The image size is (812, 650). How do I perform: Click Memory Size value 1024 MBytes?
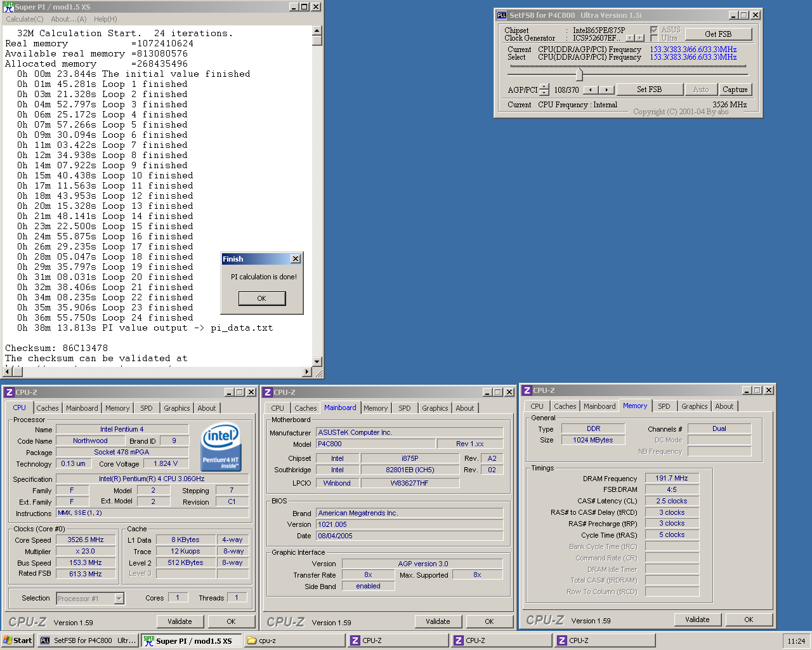click(593, 440)
